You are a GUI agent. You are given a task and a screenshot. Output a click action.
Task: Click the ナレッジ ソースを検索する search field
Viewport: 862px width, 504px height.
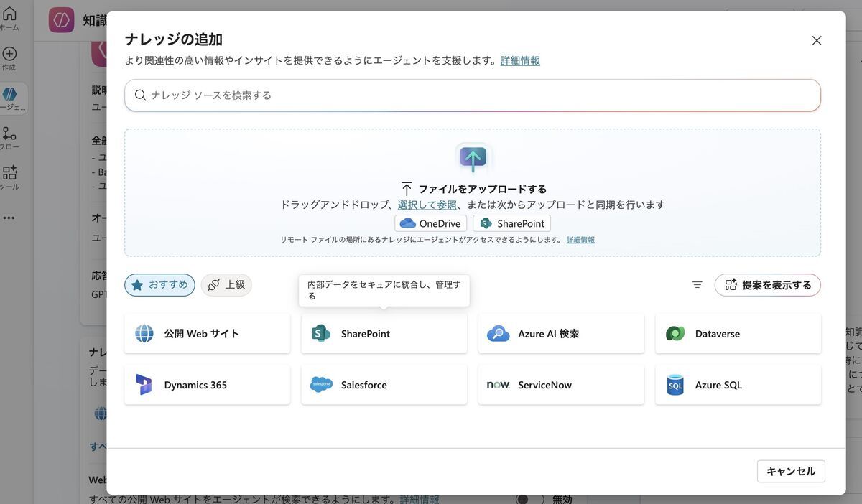click(x=473, y=95)
